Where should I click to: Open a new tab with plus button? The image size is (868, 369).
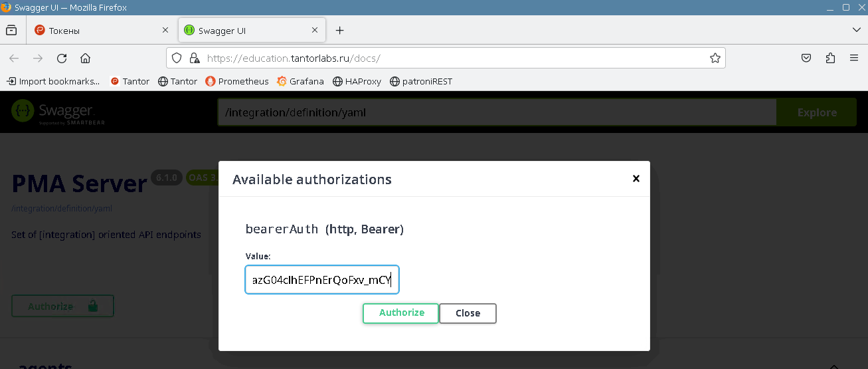click(x=339, y=31)
